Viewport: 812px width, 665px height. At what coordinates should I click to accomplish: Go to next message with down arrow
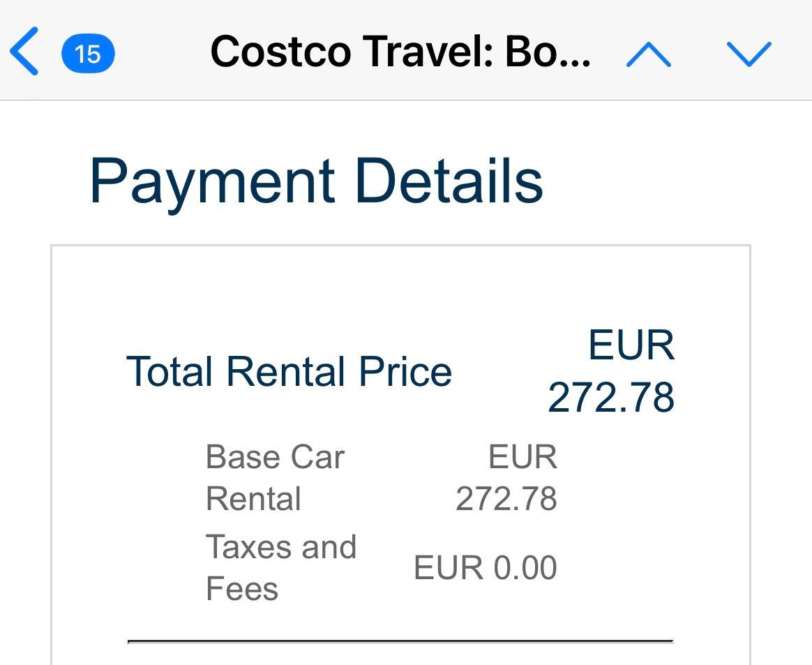pos(749,53)
